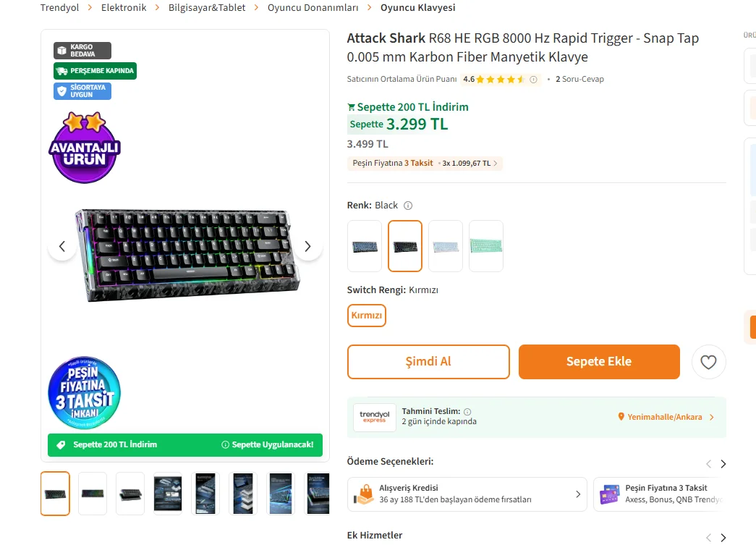This screenshot has width=756, height=545.
Task: Open the 2 Soru-Cevap link
Action: click(579, 79)
